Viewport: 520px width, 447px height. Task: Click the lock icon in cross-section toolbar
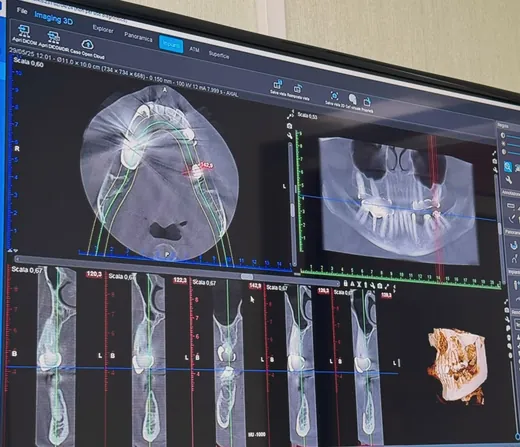click(346, 283)
